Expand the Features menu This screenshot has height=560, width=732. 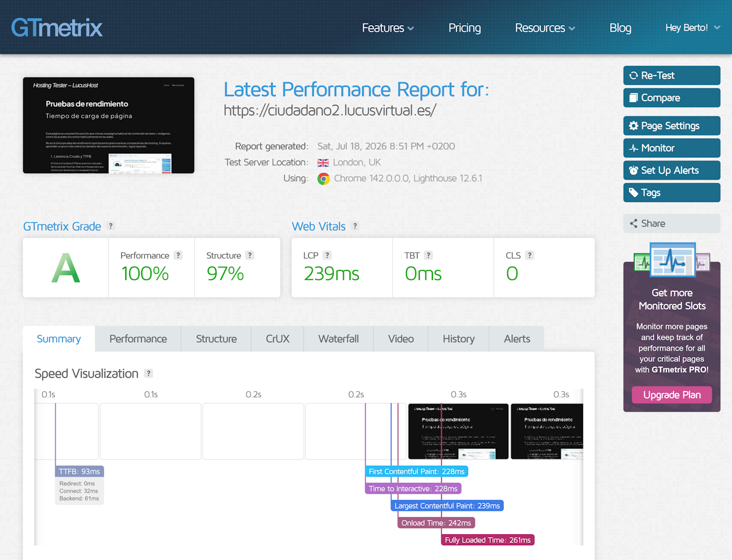pos(388,28)
